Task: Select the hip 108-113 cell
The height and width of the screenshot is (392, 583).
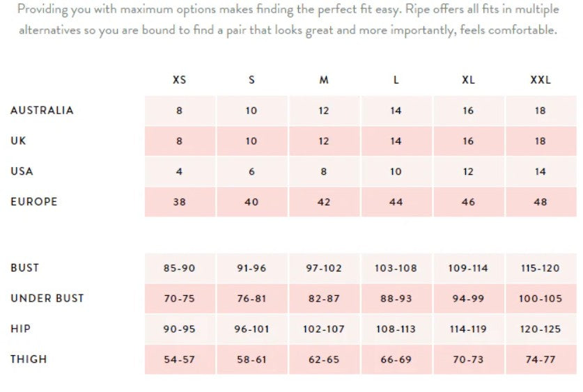Action: 396,329
